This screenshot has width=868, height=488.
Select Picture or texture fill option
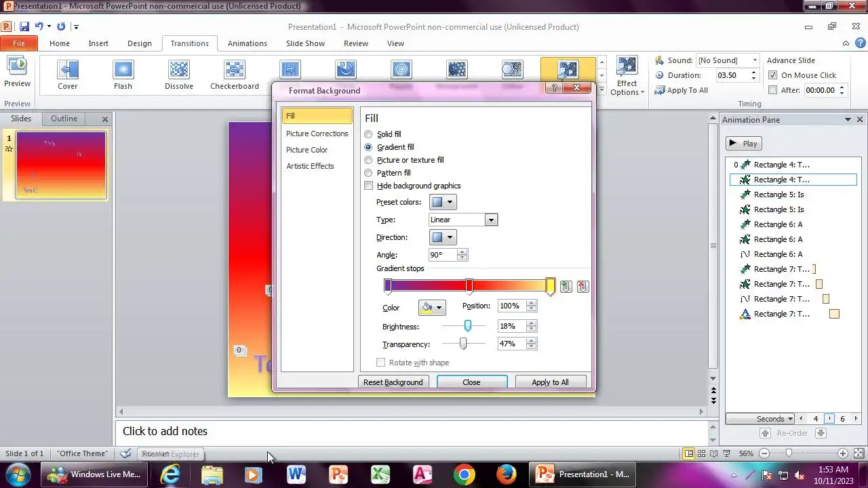404,160
